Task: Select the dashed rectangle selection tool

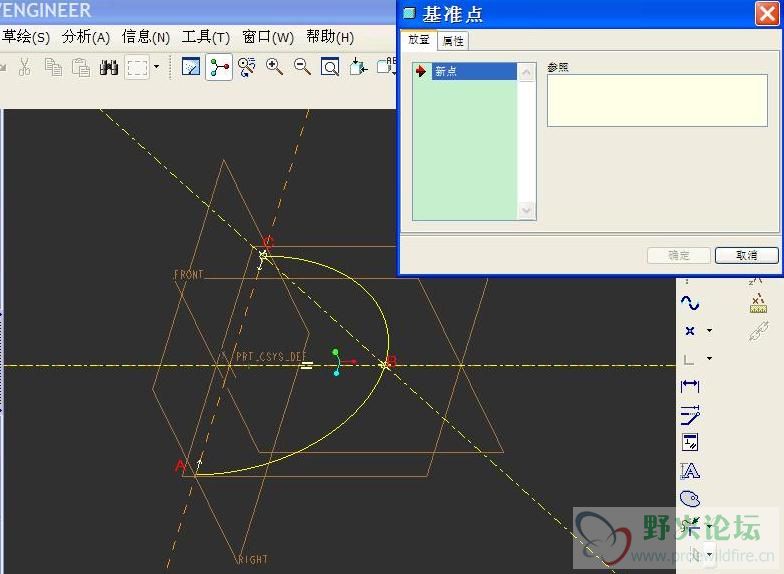Action: [x=137, y=67]
